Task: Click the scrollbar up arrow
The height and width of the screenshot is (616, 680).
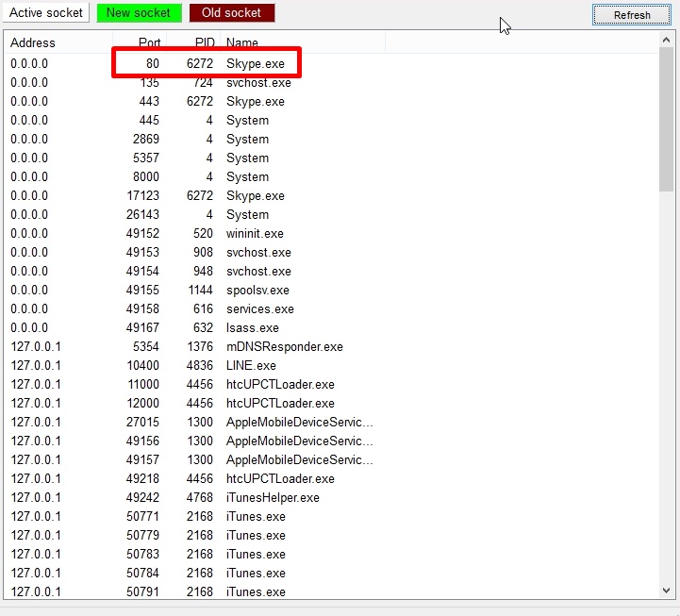Action: coord(666,40)
